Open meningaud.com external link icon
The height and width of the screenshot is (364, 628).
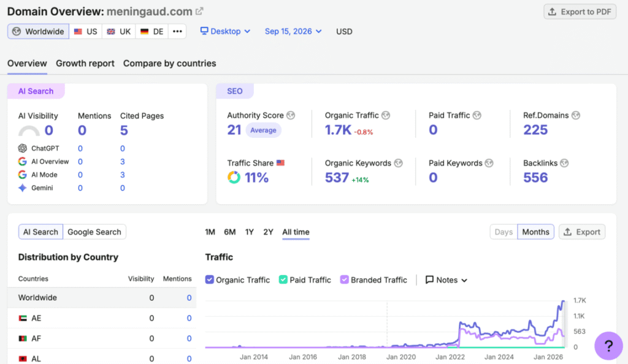[199, 11]
